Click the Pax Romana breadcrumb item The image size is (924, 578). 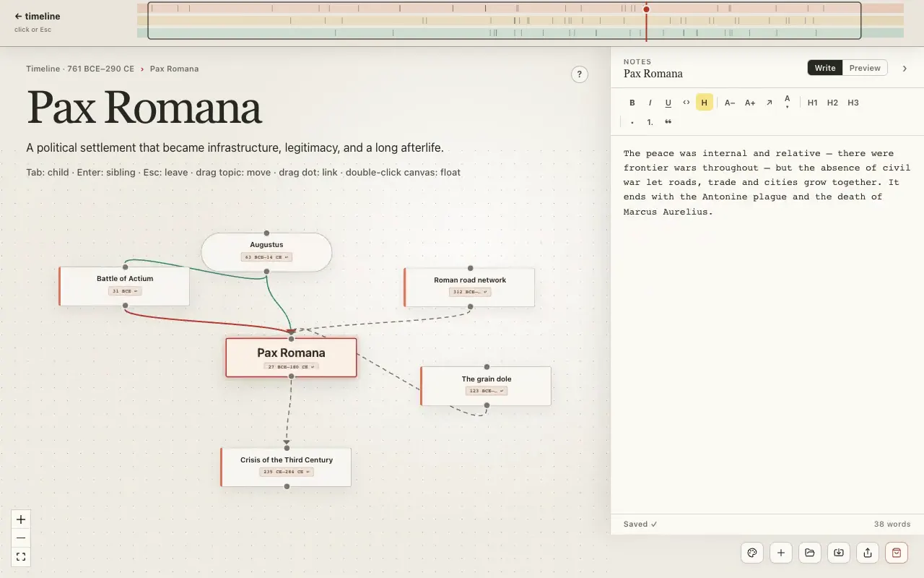(174, 69)
